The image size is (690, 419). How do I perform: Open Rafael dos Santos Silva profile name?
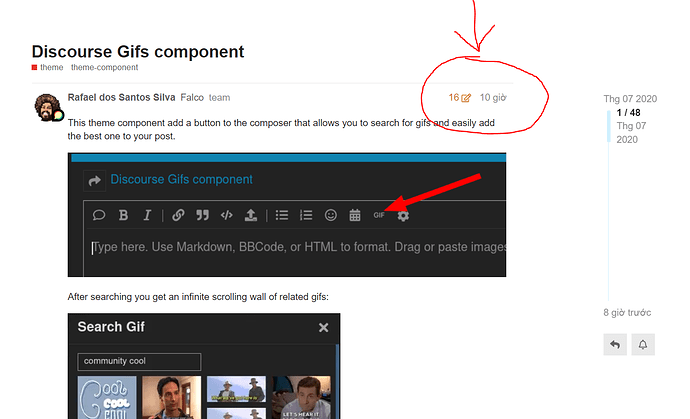[121, 97]
